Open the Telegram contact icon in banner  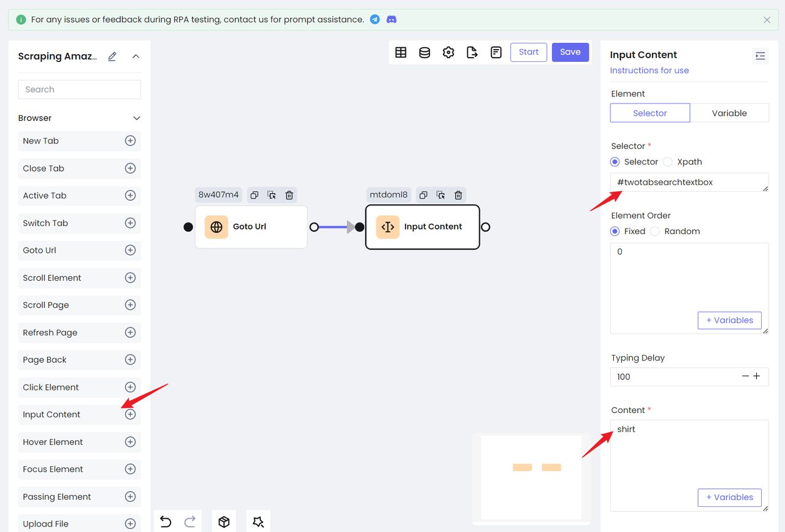(375, 20)
